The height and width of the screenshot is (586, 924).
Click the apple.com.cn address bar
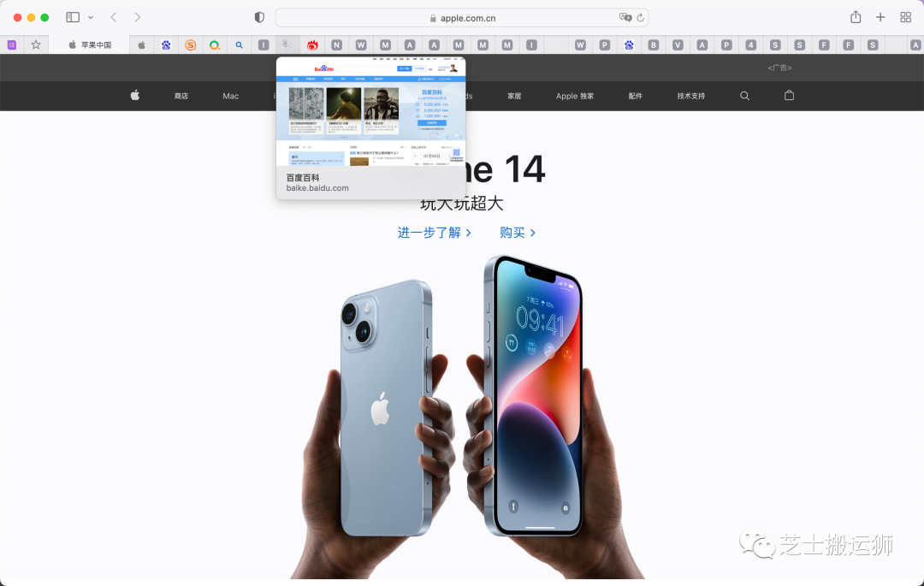point(462,18)
